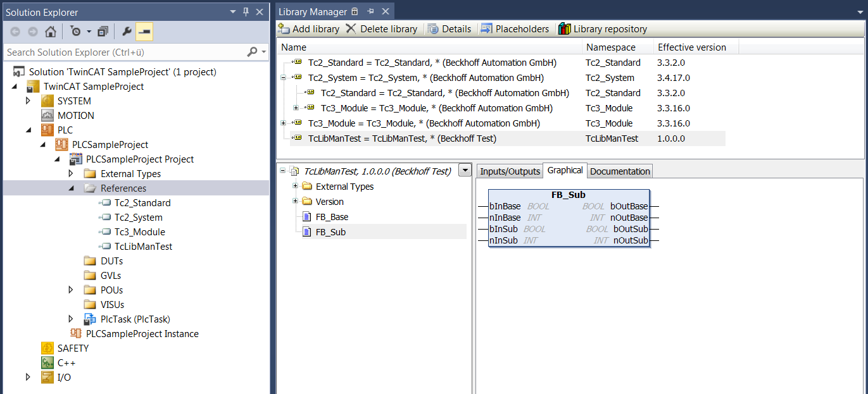868x394 pixels.
Task: Select the Tc2_System reference in Solution Explorer
Action: 139,218
